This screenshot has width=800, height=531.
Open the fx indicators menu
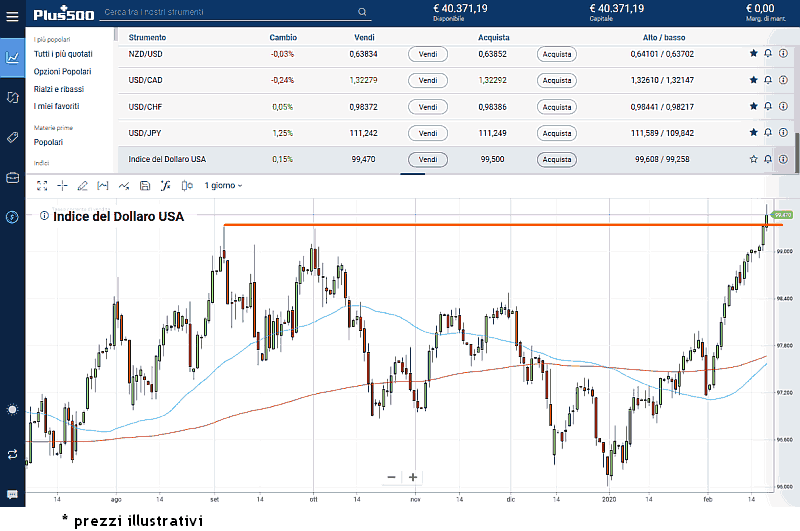(166, 185)
